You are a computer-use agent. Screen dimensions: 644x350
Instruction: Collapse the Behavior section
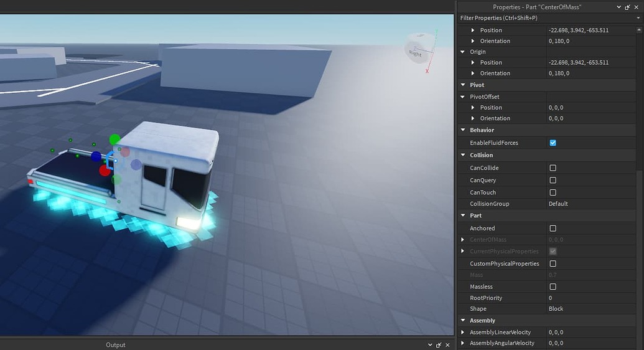[463, 130]
